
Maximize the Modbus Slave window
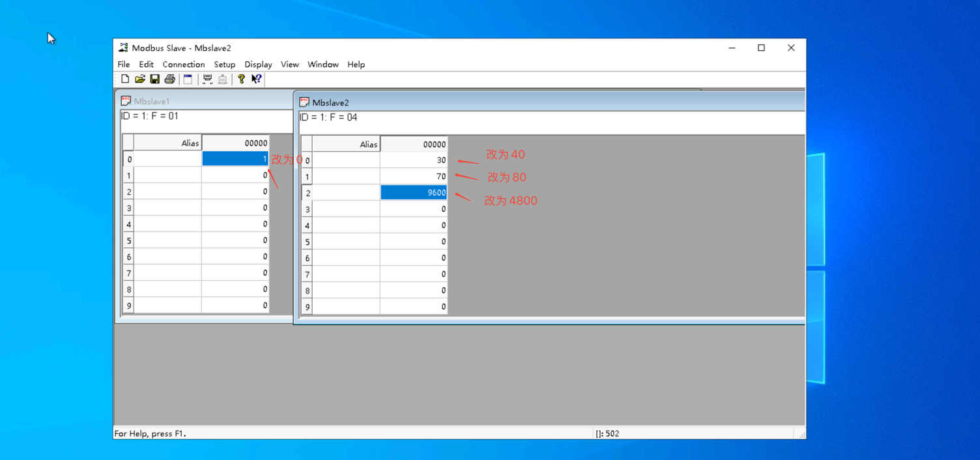761,48
